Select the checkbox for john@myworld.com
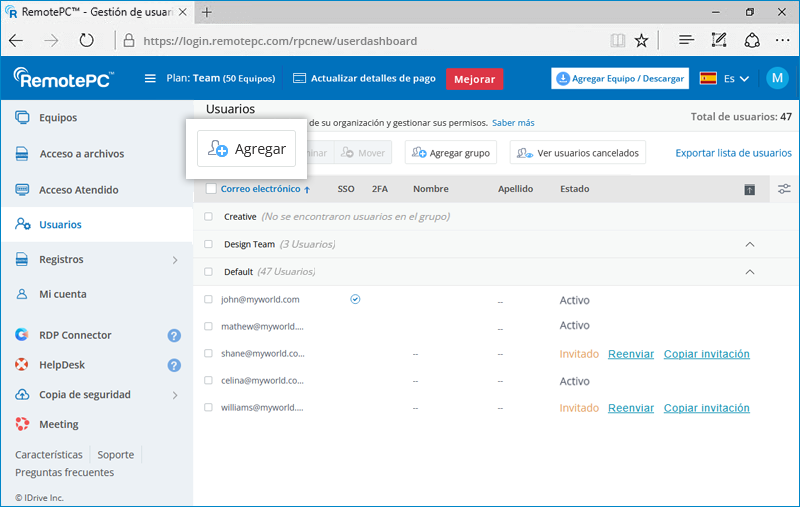 209,299
